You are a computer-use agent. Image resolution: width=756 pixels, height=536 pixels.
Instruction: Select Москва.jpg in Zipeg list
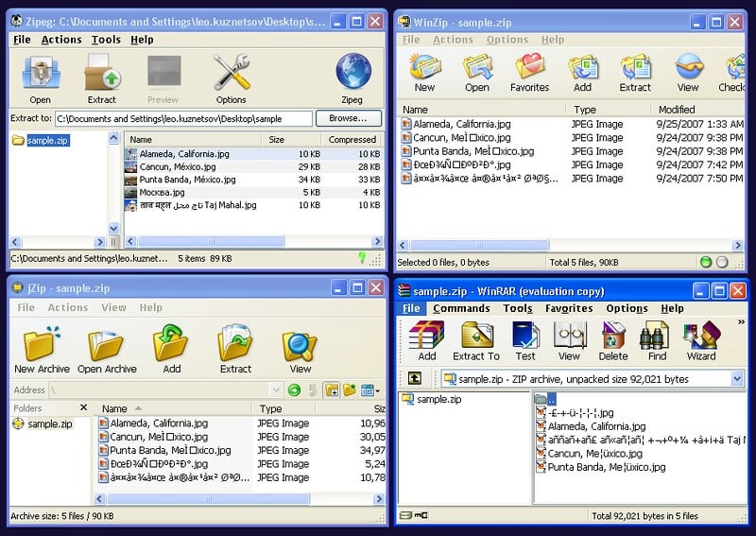click(x=162, y=193)
